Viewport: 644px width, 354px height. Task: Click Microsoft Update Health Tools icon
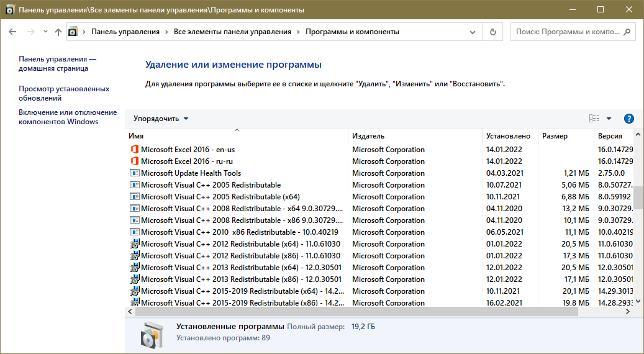point(134,173)
